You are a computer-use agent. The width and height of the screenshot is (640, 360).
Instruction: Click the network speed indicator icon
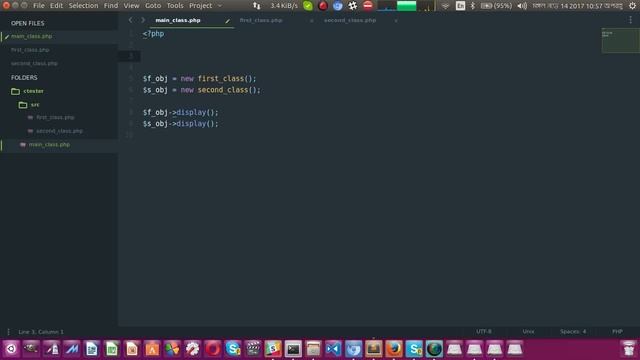256,6
